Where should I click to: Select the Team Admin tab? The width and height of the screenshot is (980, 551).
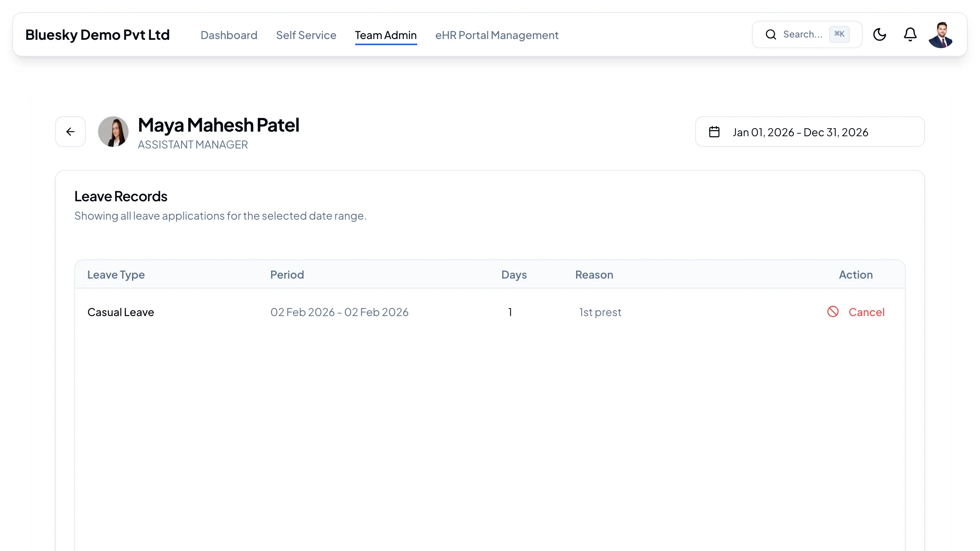tap(386, 35)
